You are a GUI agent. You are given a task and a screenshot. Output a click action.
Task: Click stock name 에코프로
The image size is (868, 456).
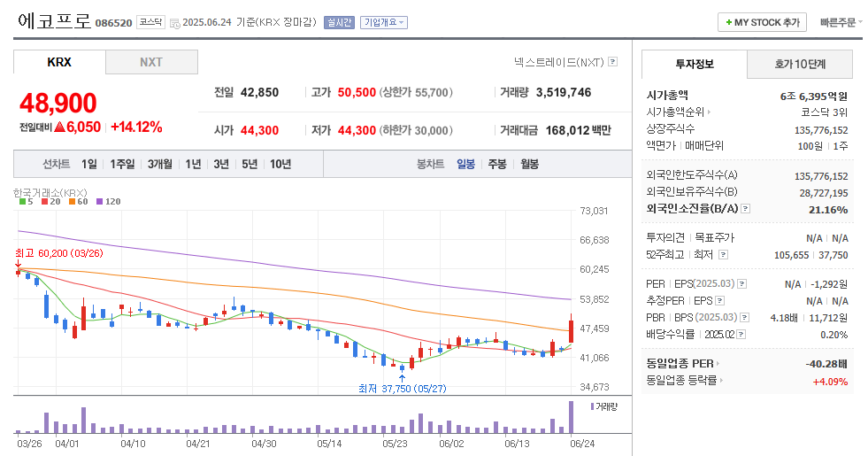click(x=54, y=21)
